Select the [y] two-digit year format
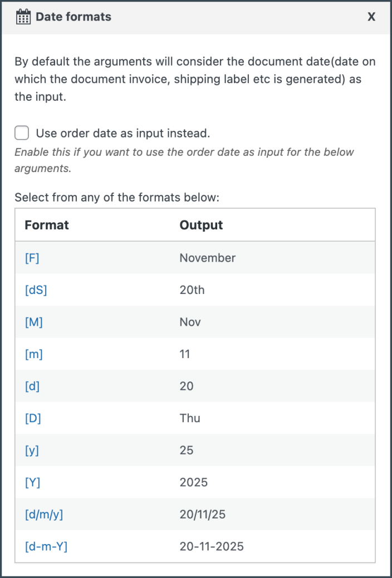392x578 pixels. pos(32,450)
